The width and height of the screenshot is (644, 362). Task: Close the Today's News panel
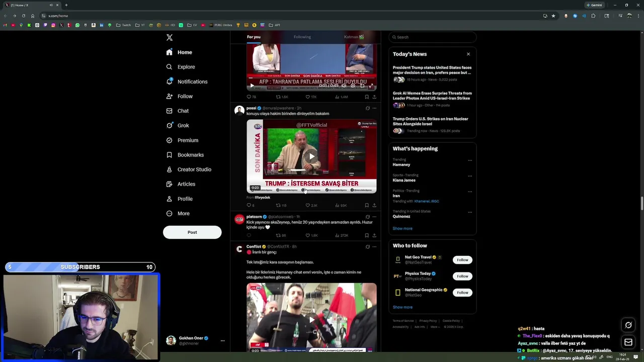pos(468,54)
